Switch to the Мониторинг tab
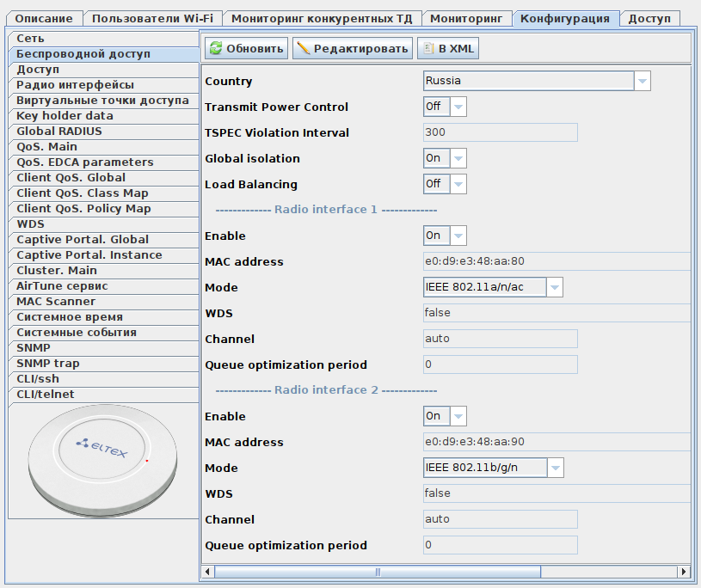The height and width of the screenshot is (588, 701). coord(466,19)
